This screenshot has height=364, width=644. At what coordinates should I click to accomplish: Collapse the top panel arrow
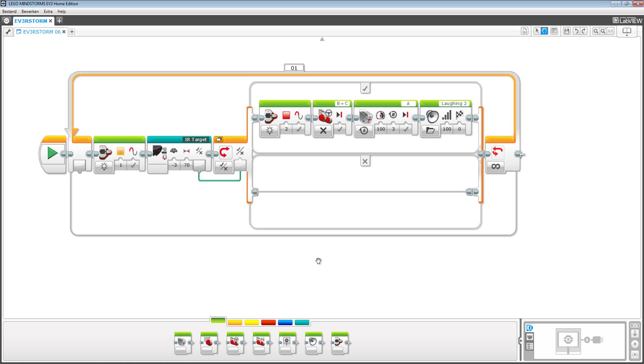coord(322,39)
